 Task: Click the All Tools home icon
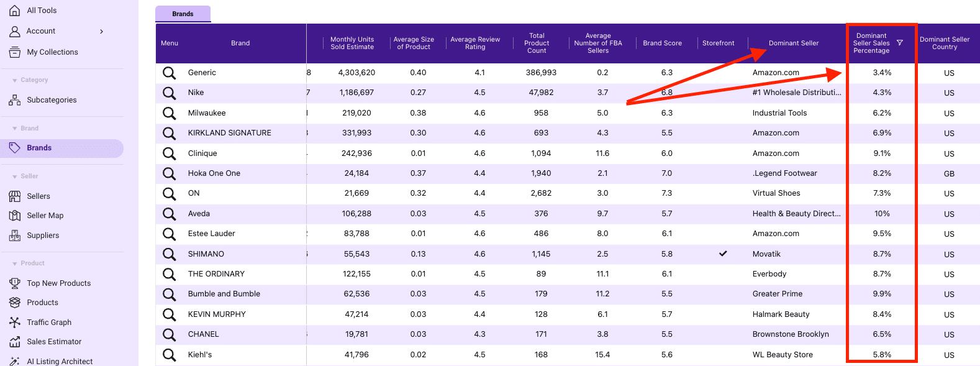(15, 11)
